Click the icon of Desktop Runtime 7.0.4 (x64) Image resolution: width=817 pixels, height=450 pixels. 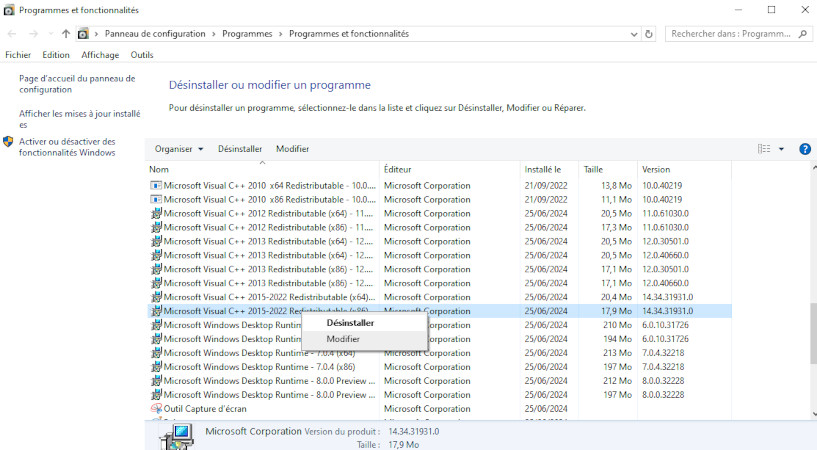156,353
